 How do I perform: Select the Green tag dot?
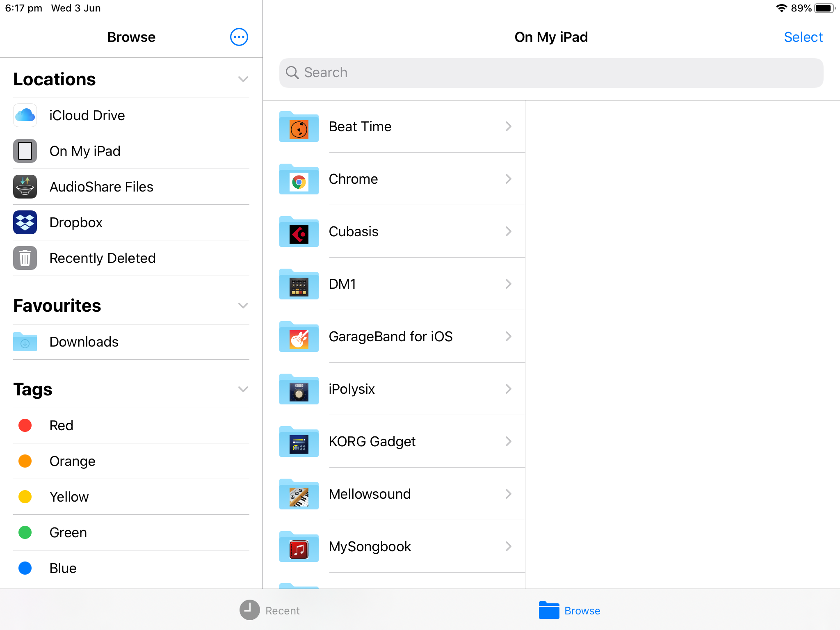[x=25, y=532]
